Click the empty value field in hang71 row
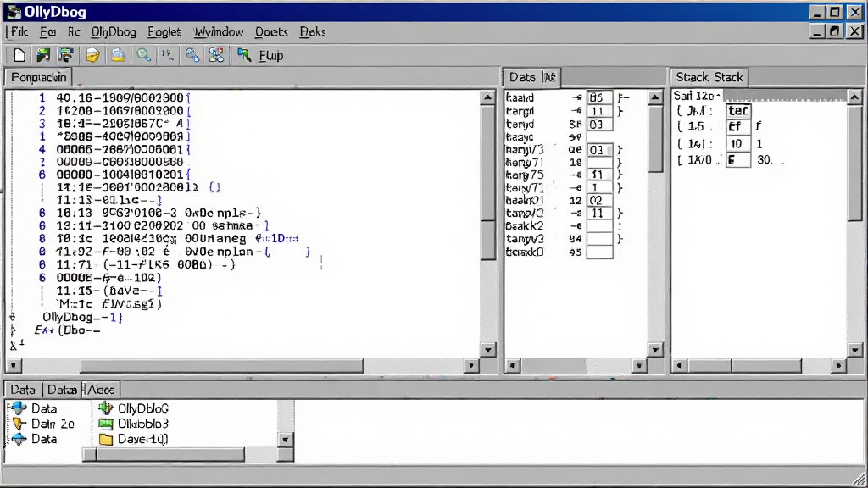Screen dimensions: 868x488 click(599, 162)
